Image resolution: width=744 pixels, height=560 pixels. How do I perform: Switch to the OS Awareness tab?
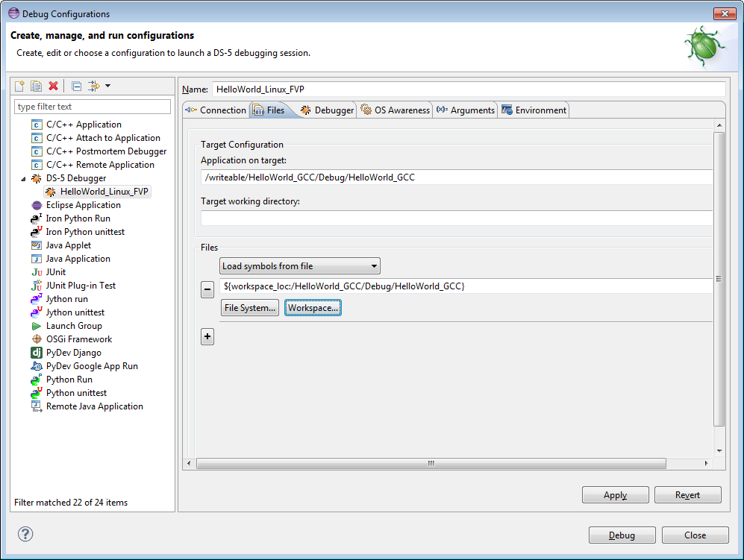(x=395, y=110)
